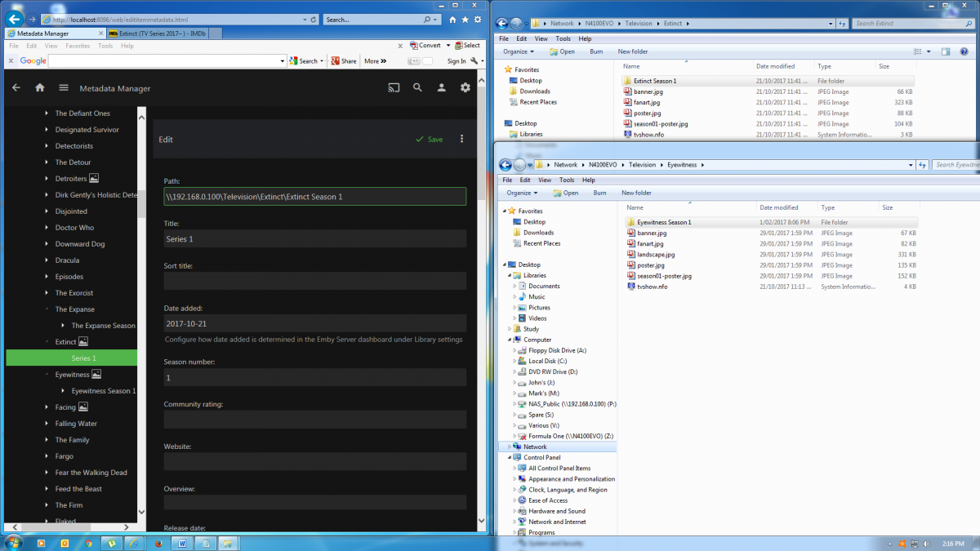
Task: Open tvshow.nfo in Eyewitness folder
Action: (x=652, y=287)
